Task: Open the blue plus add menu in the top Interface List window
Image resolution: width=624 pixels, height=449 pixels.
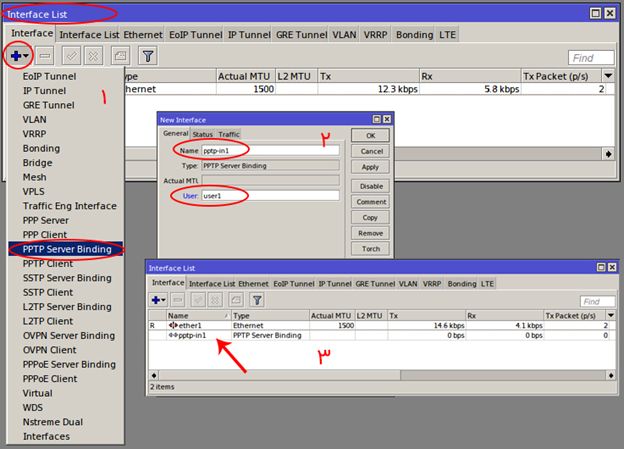Action: (x=19, y=57)
